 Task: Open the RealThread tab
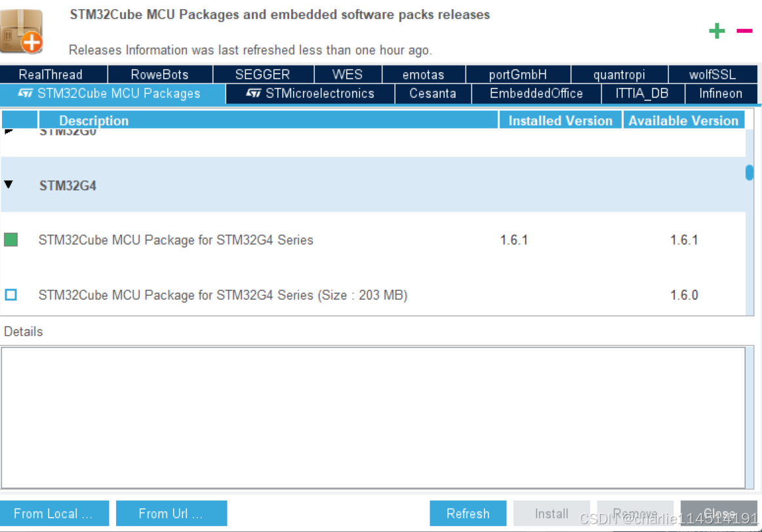coord(54,74)
